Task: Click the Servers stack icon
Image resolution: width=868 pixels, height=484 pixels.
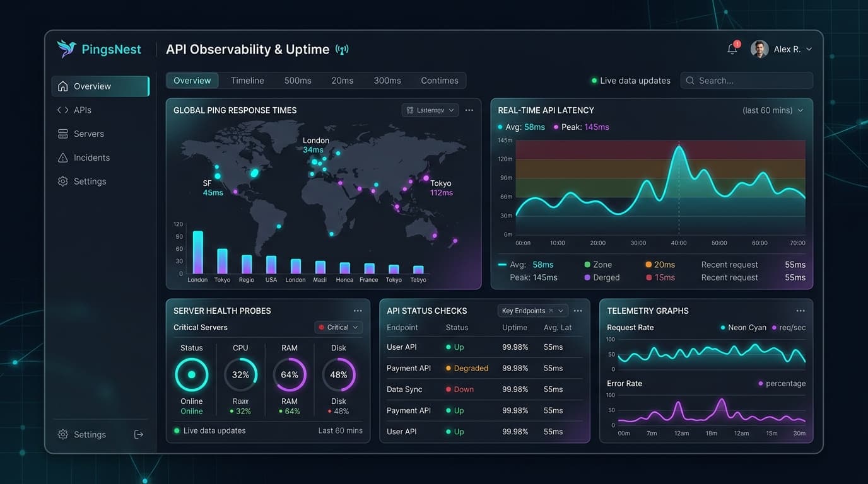Action: 62,134
